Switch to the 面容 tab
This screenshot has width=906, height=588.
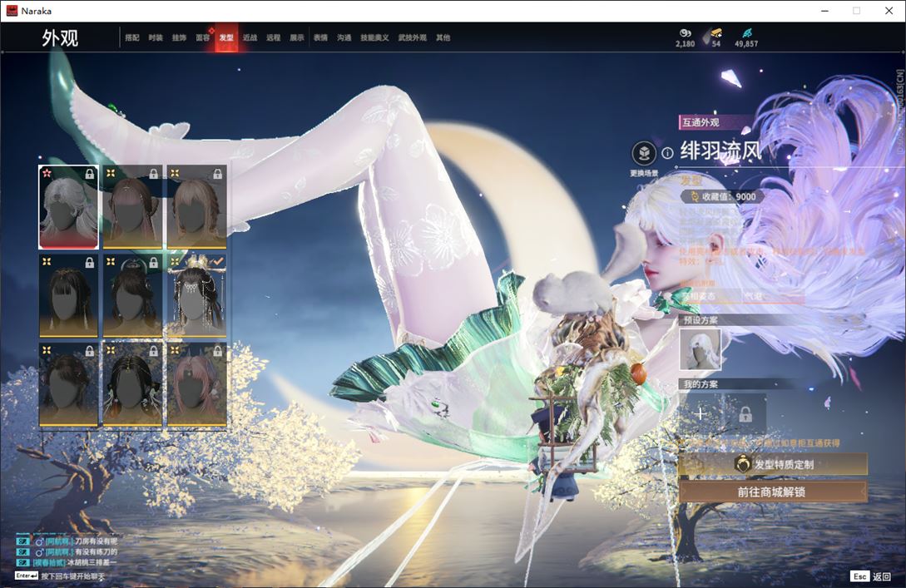pos(203,37)
